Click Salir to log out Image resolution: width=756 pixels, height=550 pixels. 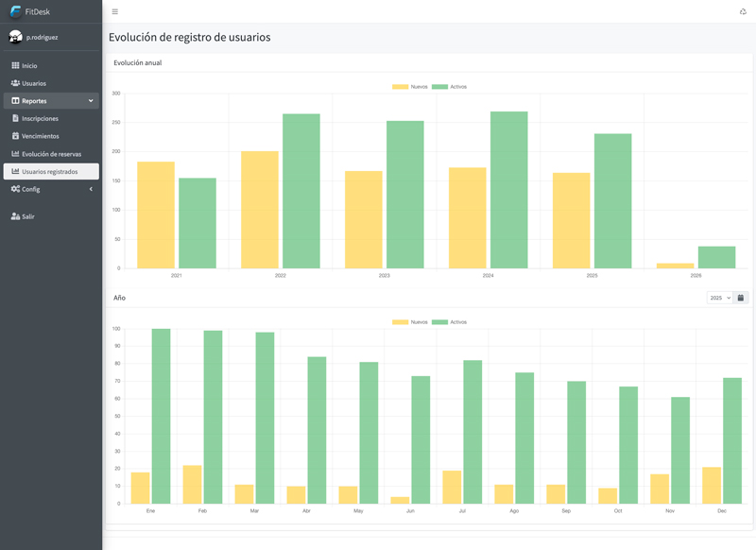tap(51, 216)
